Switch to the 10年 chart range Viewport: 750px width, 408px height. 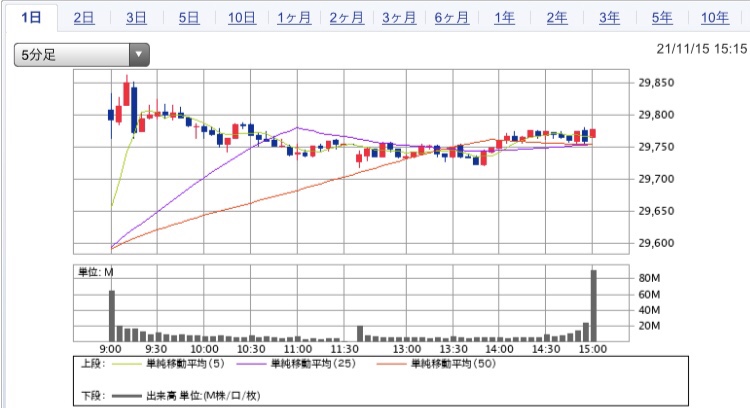point(715,18)
